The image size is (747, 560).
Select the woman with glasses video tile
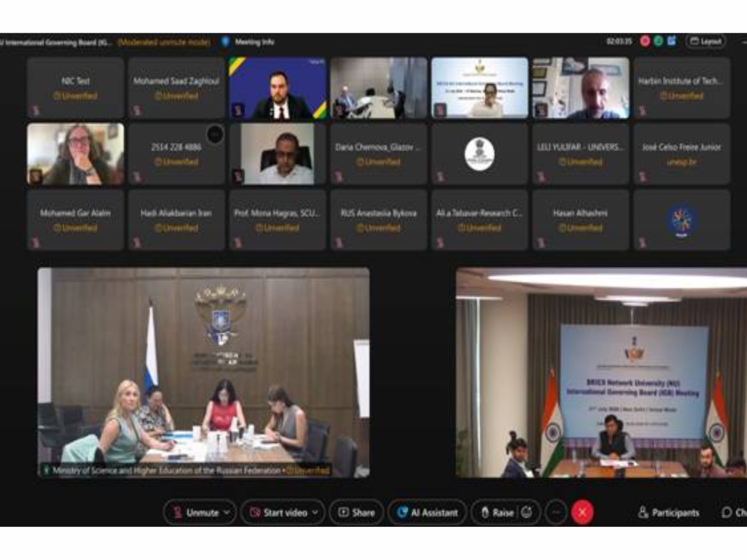click(x=76, y=154)
